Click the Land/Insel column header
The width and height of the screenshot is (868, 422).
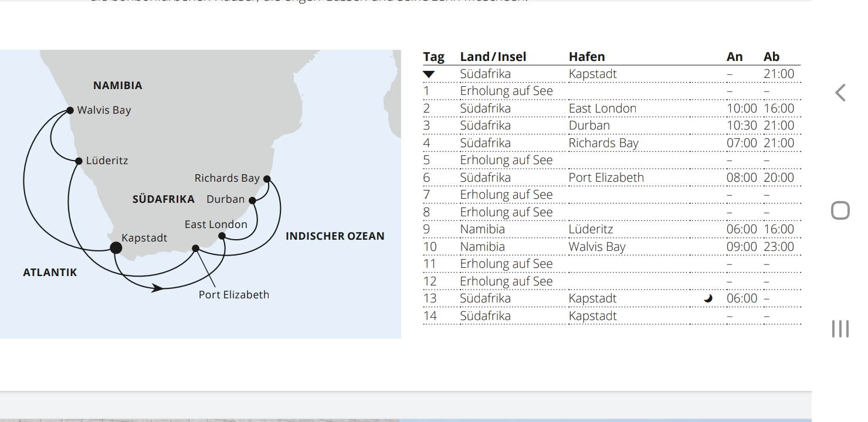click(x=493, y=57)
